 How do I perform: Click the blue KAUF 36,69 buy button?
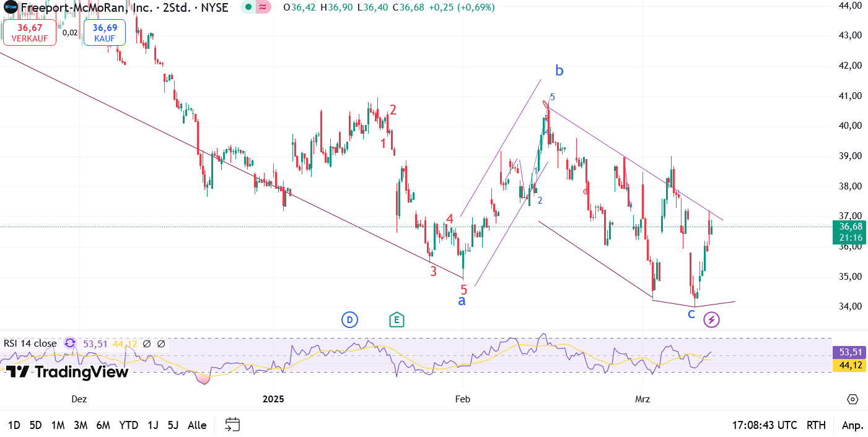click(x=104, y=32)
